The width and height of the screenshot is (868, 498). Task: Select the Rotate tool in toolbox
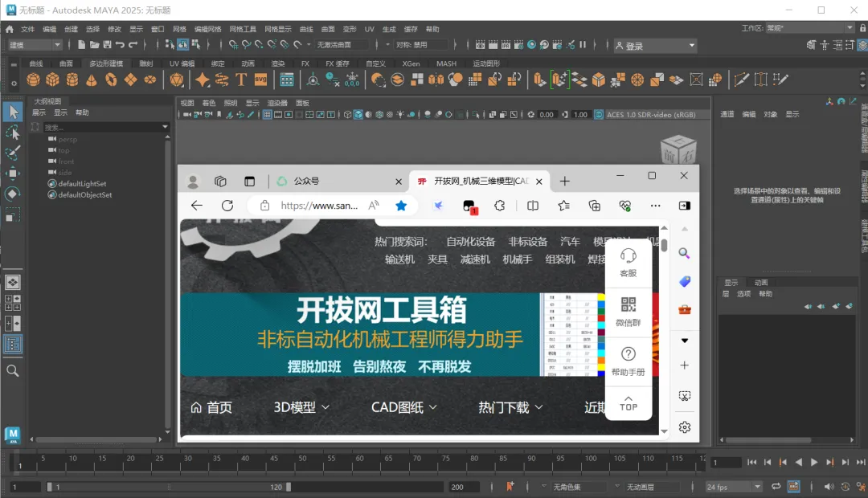[13, 194]
